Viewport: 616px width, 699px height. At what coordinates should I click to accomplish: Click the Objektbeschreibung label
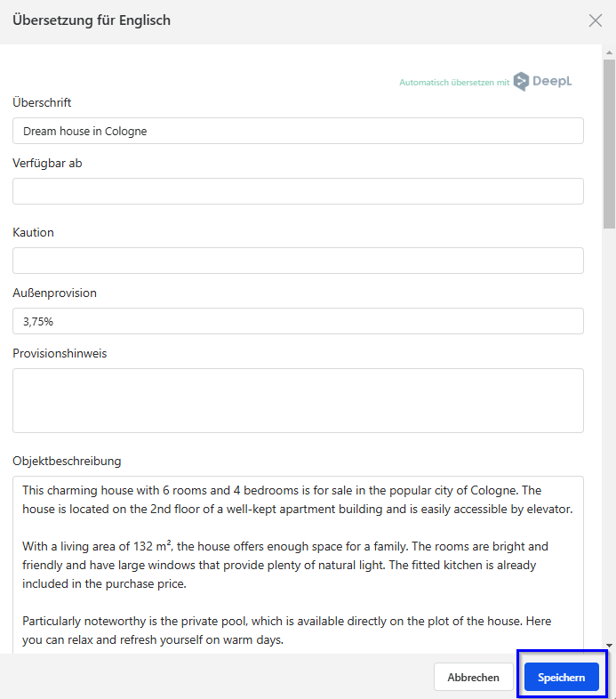click(x=67, y=461)
